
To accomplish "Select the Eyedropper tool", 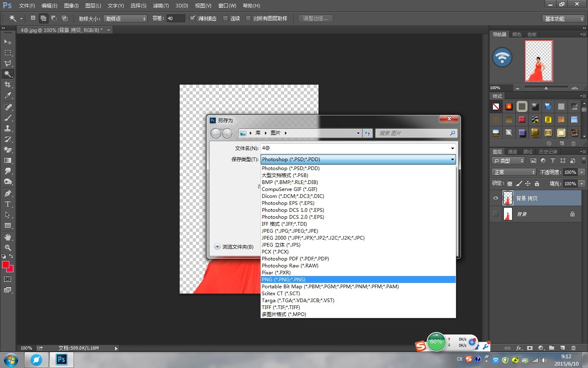I will [7, 96].
